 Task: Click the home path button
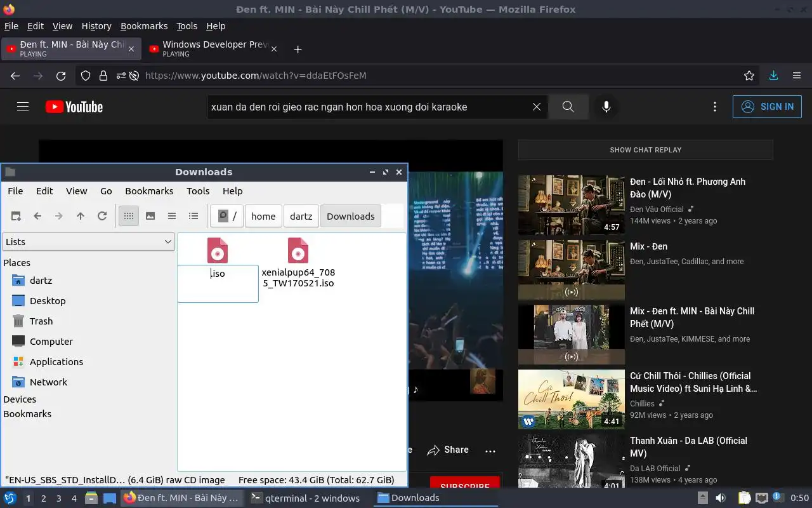263,216
